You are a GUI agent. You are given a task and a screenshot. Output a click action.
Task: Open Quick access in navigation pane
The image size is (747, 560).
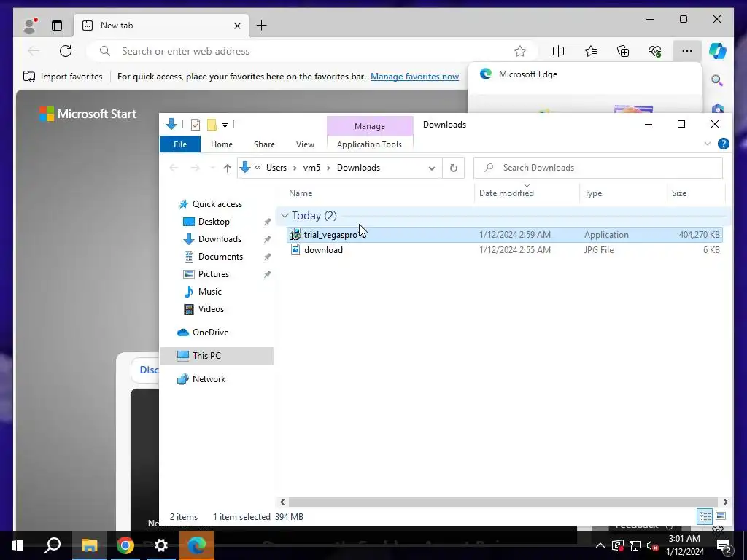[217, 204]
